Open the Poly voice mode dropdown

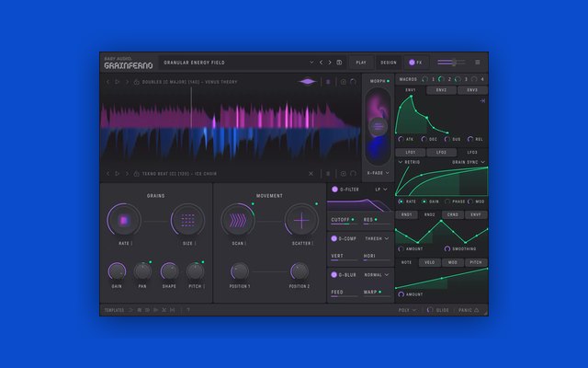(407, 310)
